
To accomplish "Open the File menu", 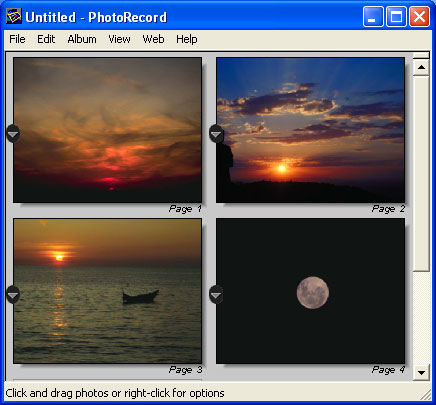I will pos(17,39).
